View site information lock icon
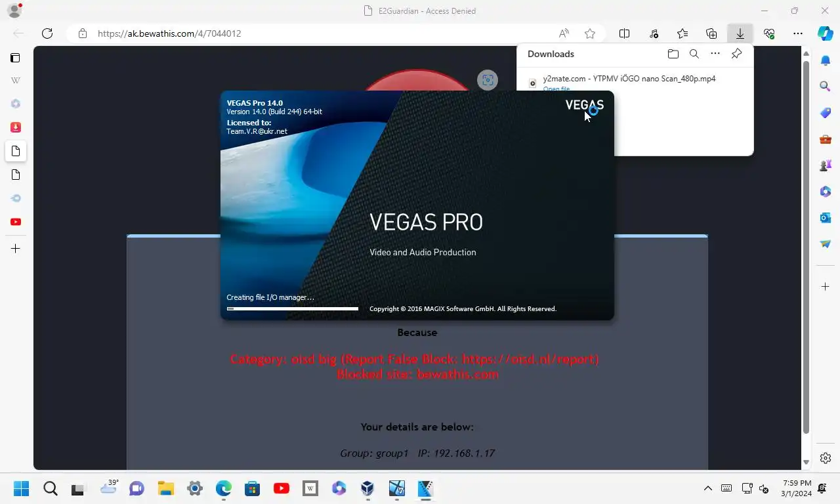Viewport: 840px width, 504px height. click(x=82, y=33)
